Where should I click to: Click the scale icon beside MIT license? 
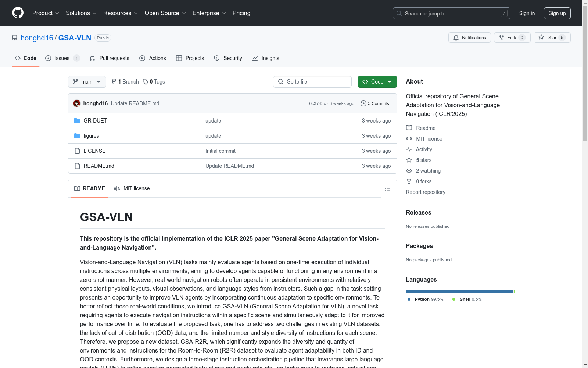click(x=409, y=139)
